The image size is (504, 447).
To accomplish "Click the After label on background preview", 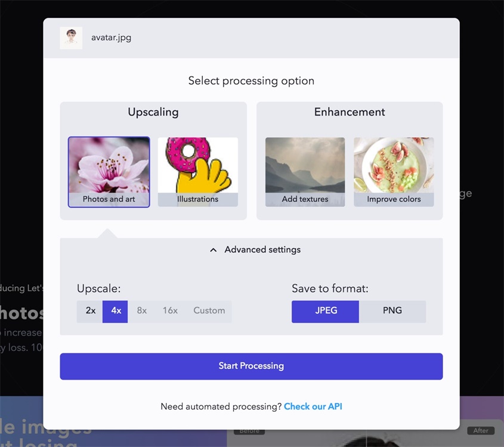I will coord(481,431).
